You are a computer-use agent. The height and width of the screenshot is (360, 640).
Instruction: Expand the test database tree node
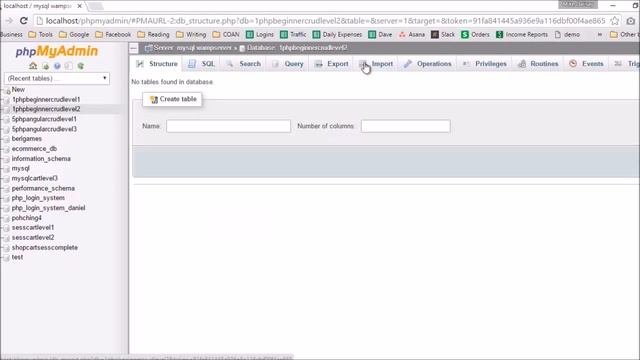coord(6,258)
